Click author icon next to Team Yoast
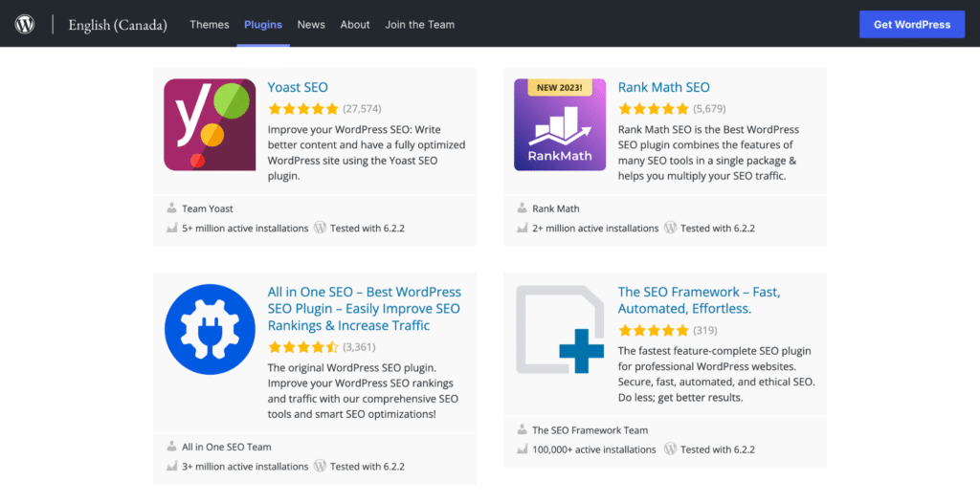 click(172, 208)
